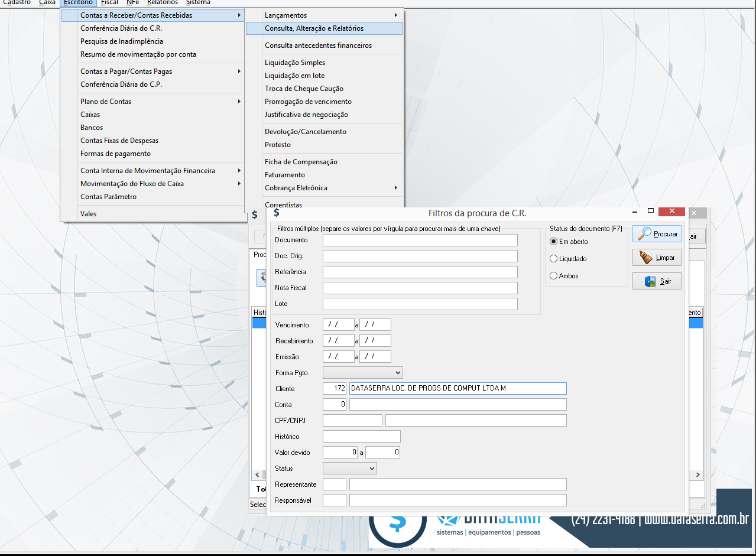Click the Limpar broom button
The image size is (756, 556).
pyautogui.click(x=657, y=258)
